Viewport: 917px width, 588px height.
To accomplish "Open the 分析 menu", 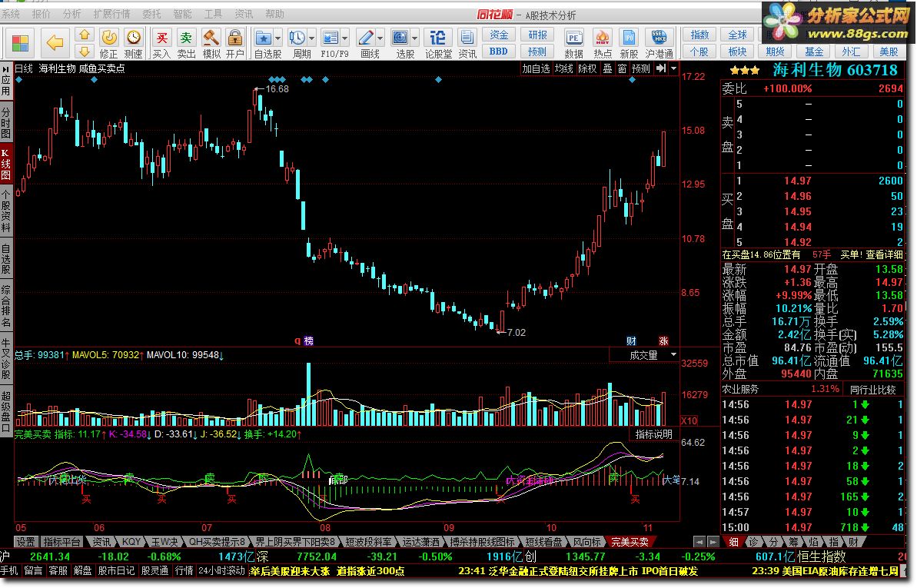I will pos(72,14).
